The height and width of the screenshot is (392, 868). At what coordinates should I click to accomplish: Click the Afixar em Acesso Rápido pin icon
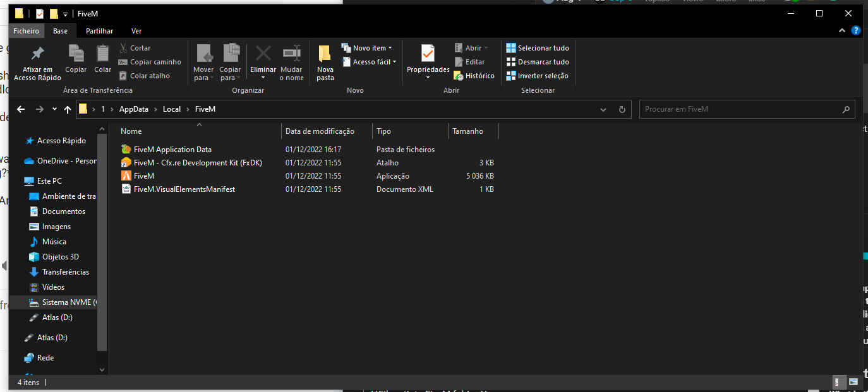[x=37, y=54]
